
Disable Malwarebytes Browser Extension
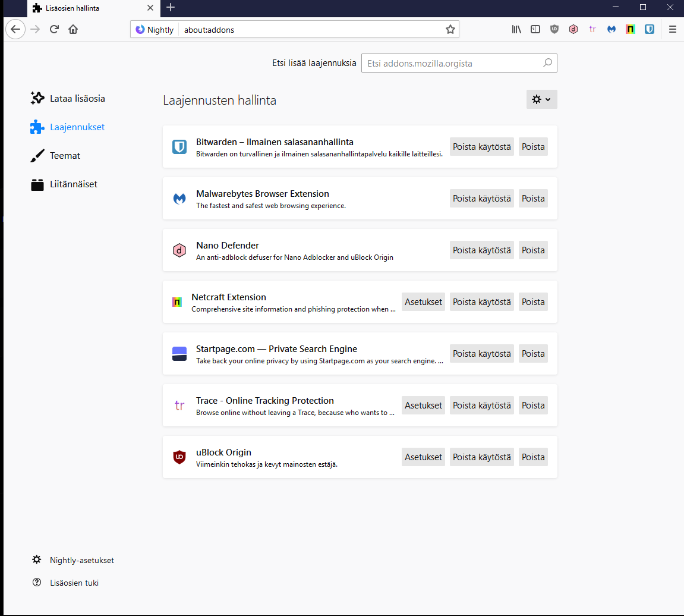tap(481, 199)
